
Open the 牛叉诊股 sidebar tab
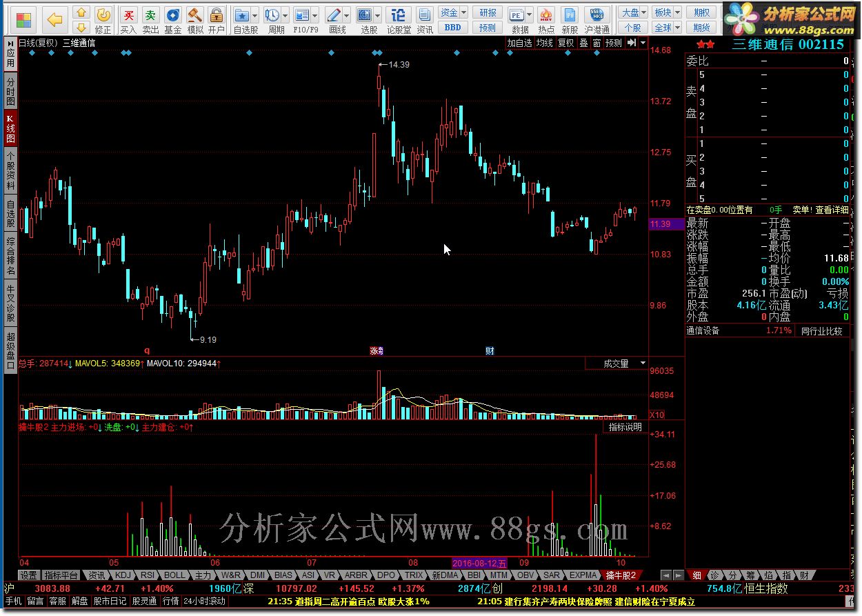(10, 304)
